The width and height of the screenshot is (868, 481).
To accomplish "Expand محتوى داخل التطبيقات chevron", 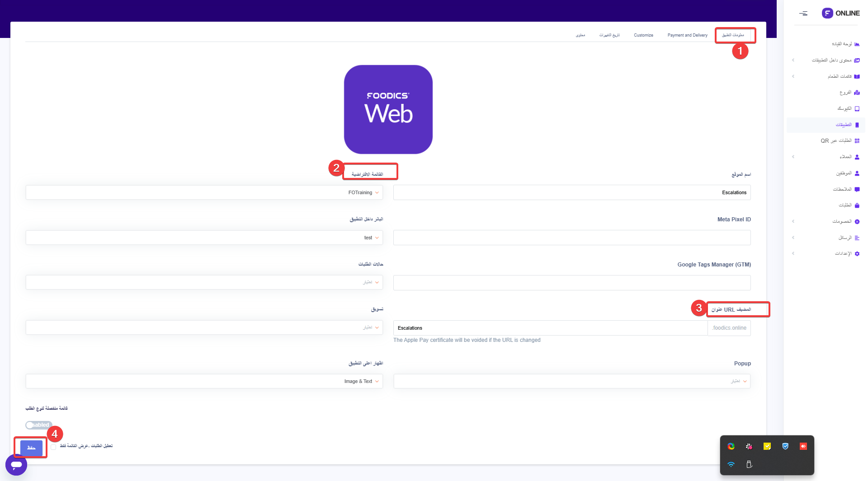I will point(793,60).
